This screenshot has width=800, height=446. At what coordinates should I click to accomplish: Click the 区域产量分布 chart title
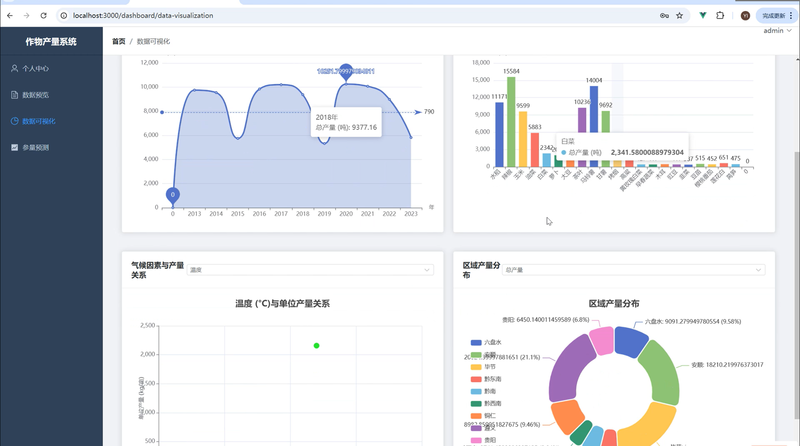point(614,304)
